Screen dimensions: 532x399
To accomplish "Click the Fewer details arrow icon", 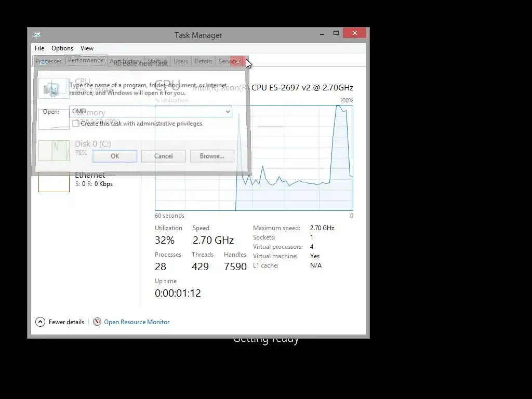I will (x=40, y=322).
